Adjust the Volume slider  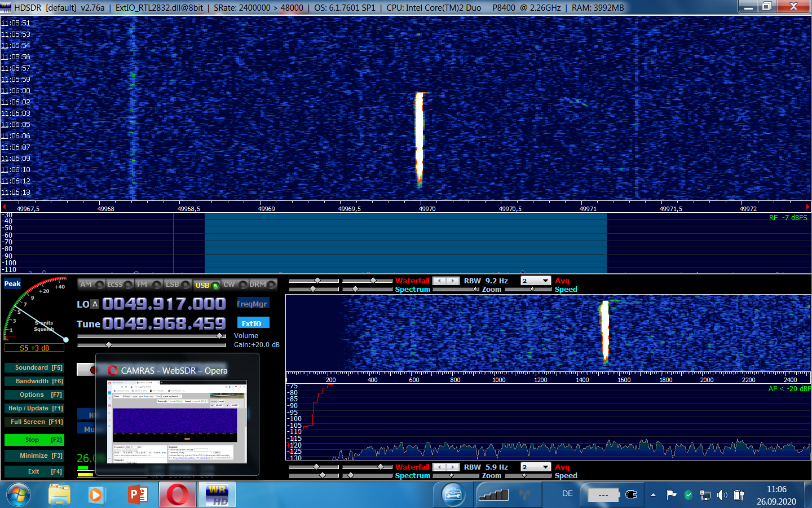click(x=151, y=336)
